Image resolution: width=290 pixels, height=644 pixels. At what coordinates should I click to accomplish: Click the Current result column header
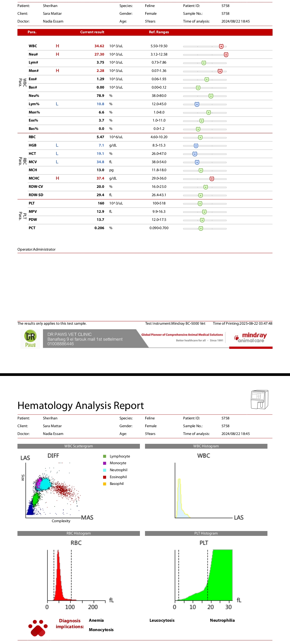[x=92, y=32]
